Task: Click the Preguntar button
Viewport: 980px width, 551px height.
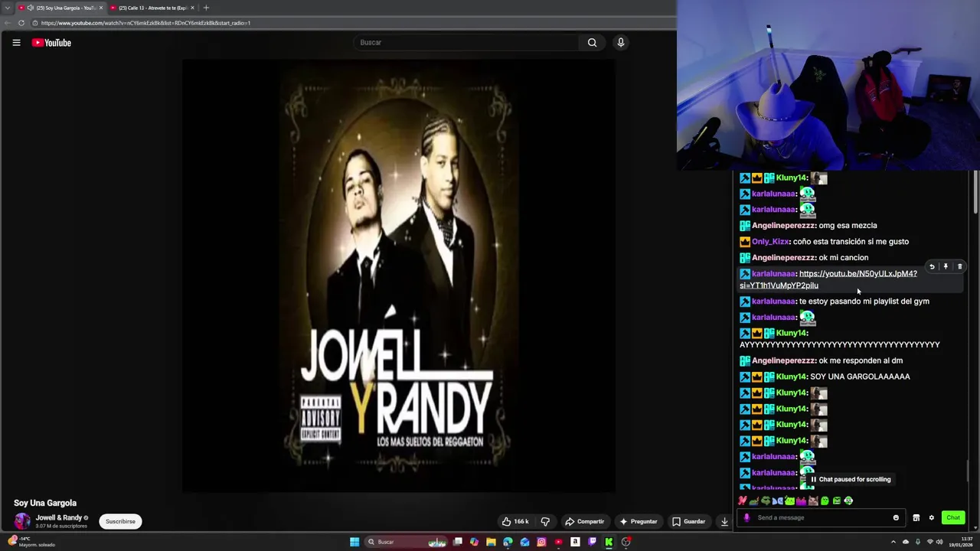Action: pyautogui.click(x=638, y=521)
